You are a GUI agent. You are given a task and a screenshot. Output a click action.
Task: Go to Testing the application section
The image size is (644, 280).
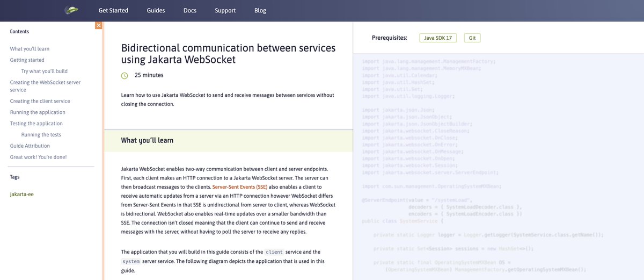pyautogui.click(x=36, y=124)
